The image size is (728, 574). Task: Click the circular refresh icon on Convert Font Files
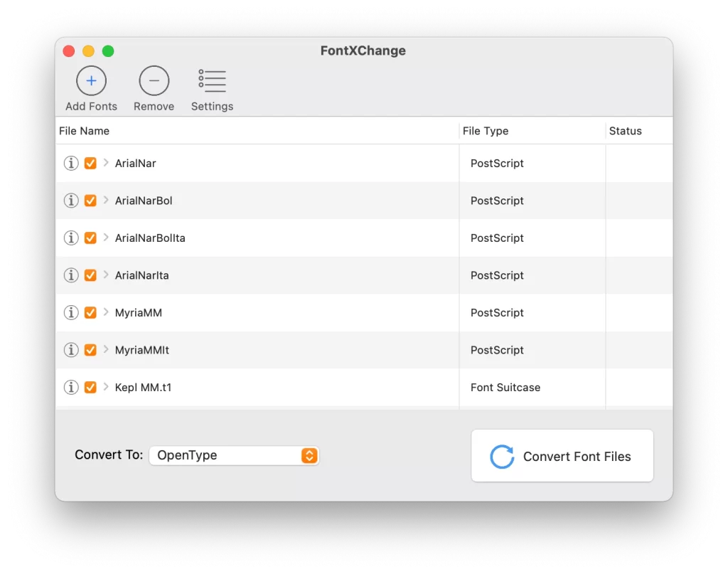pos(502,456)
